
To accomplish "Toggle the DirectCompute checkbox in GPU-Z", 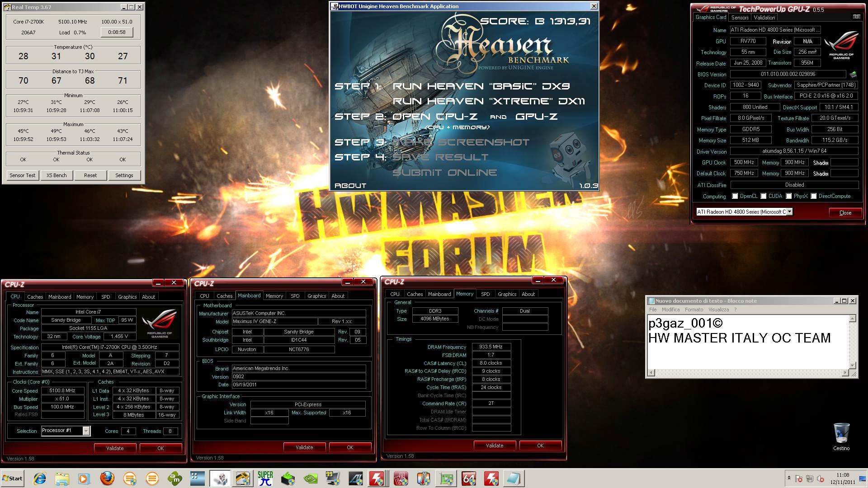I will click(814, 196).
